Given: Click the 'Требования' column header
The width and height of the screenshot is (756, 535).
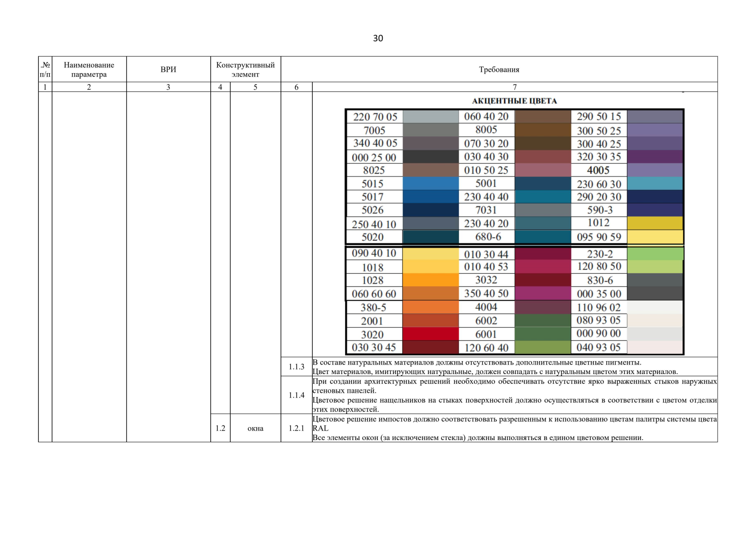Looking at the screenshot, I should pyautogui.click(x=499, y=70).
